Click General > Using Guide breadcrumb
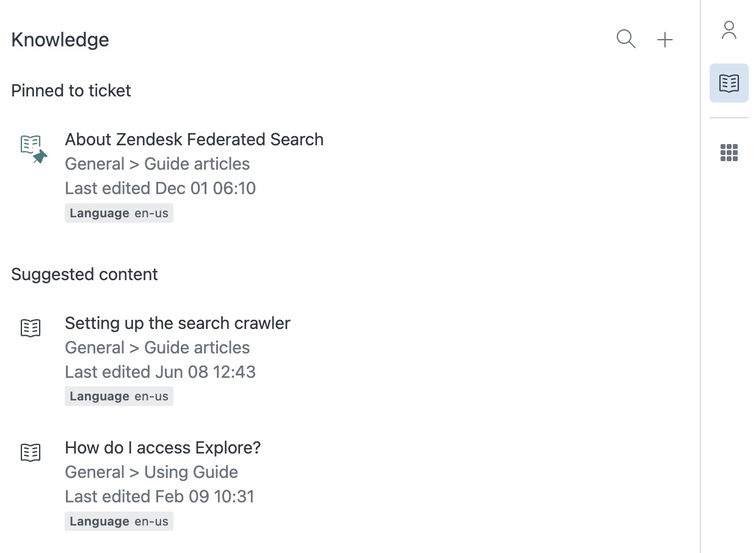The height and width of the screenshot is (553, 756). pyautogui.click(x=151, y=472)
